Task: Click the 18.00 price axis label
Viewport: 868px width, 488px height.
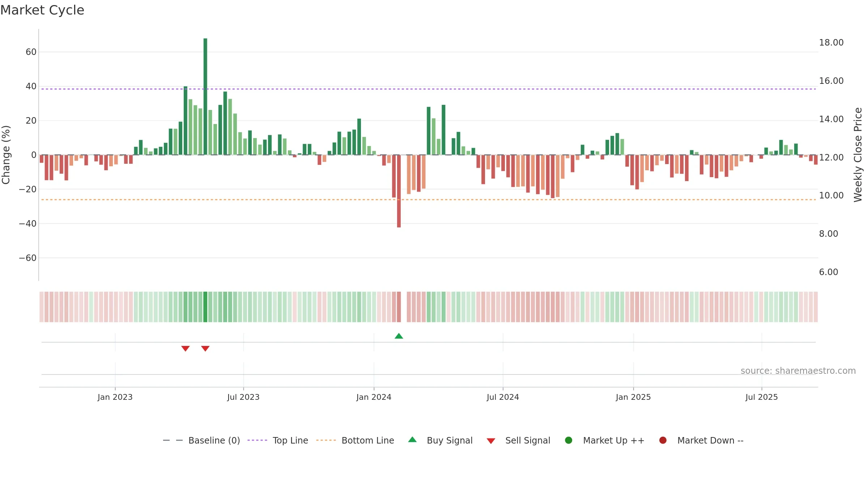Action: [831, 43]
